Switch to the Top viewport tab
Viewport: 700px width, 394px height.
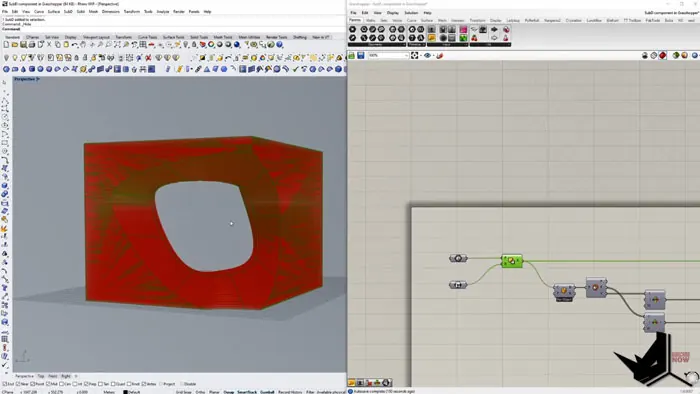click(41, 376)
